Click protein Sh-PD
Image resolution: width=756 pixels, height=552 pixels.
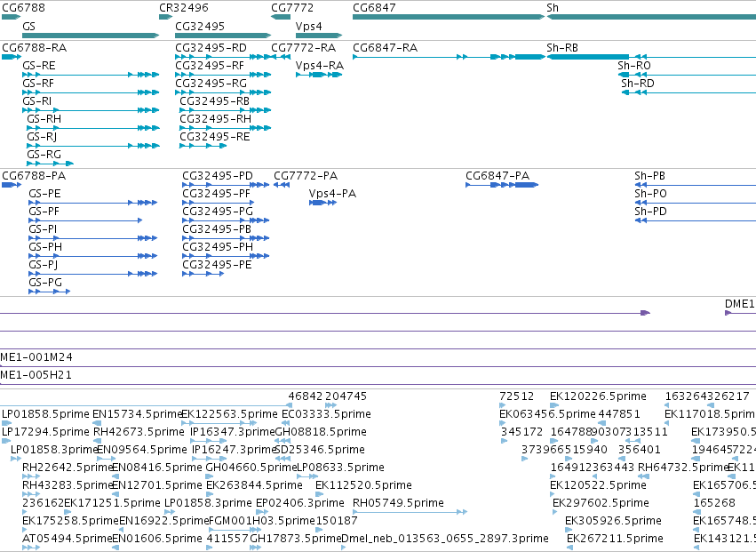(x=651, y=212)
